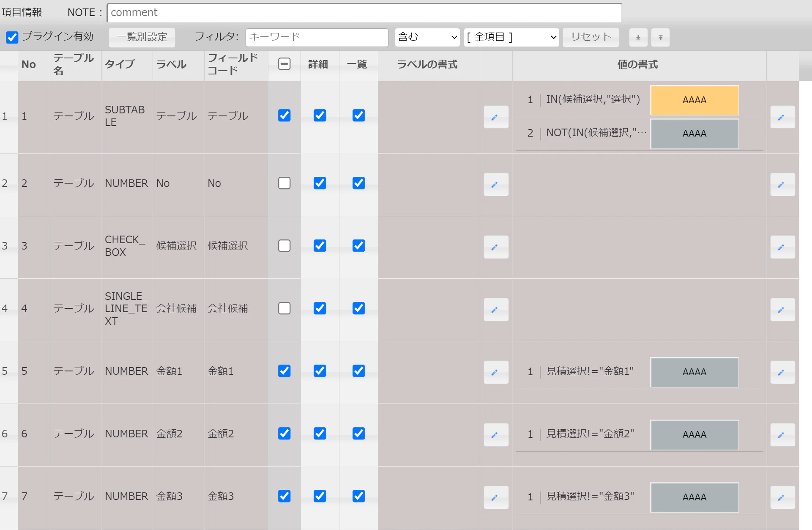Edit label format for 金額1 row

(496, 372)
